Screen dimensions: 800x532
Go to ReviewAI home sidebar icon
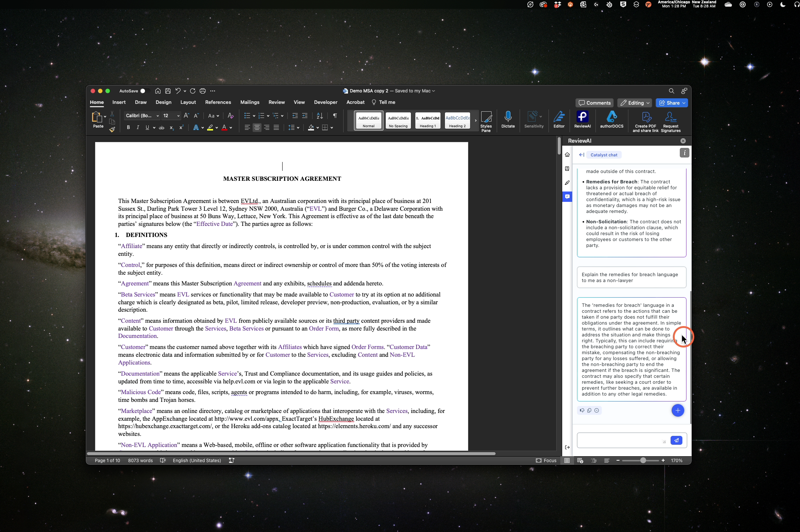tap(567, 155)
